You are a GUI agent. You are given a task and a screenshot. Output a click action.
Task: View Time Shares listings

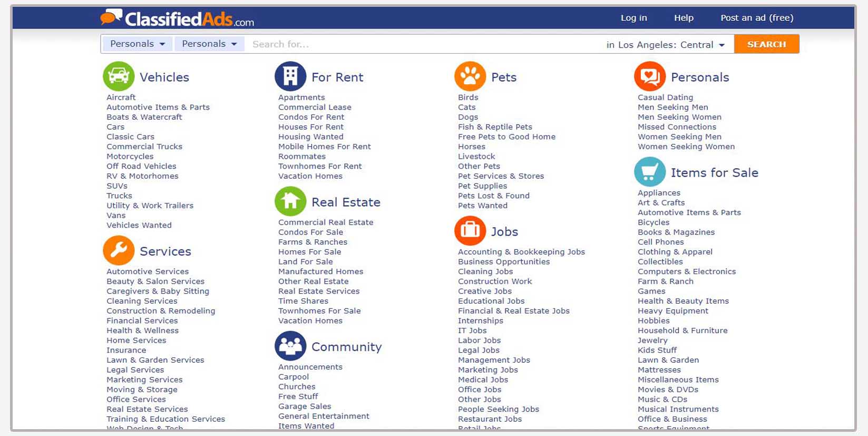pyautogui.click(x=303, y=301)
